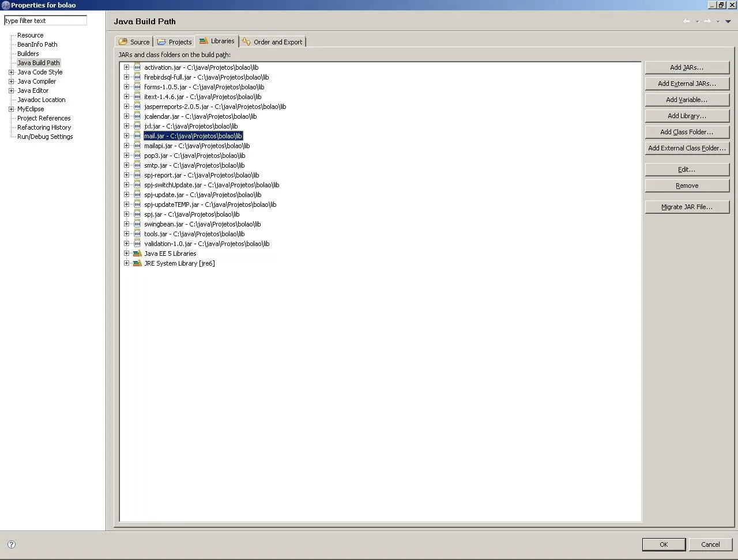Click the jar icon beside itext-1.4.6.jar
Screen dimensions: 738x560
137,97
